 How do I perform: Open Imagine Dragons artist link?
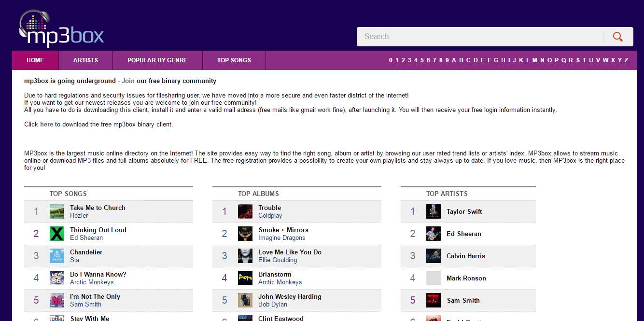[x=282, y=238]
